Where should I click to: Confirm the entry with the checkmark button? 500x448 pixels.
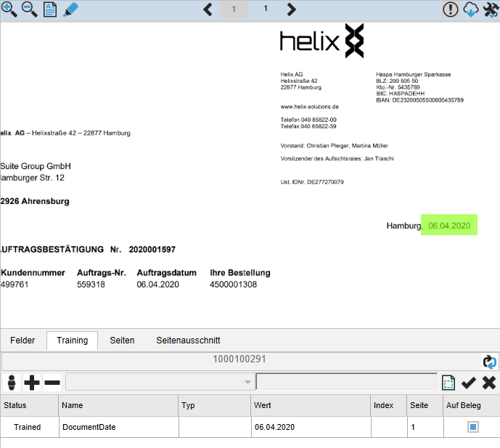click(468, 383)
